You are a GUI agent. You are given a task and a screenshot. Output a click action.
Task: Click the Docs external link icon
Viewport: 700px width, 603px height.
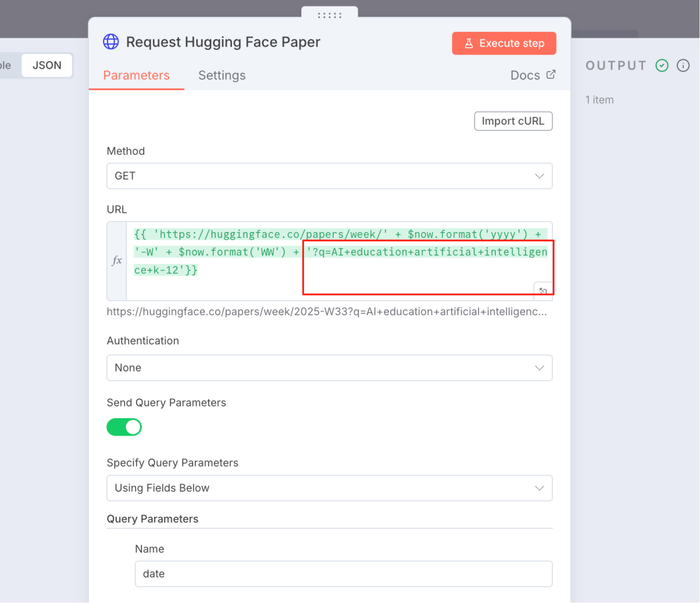[552, 75]
